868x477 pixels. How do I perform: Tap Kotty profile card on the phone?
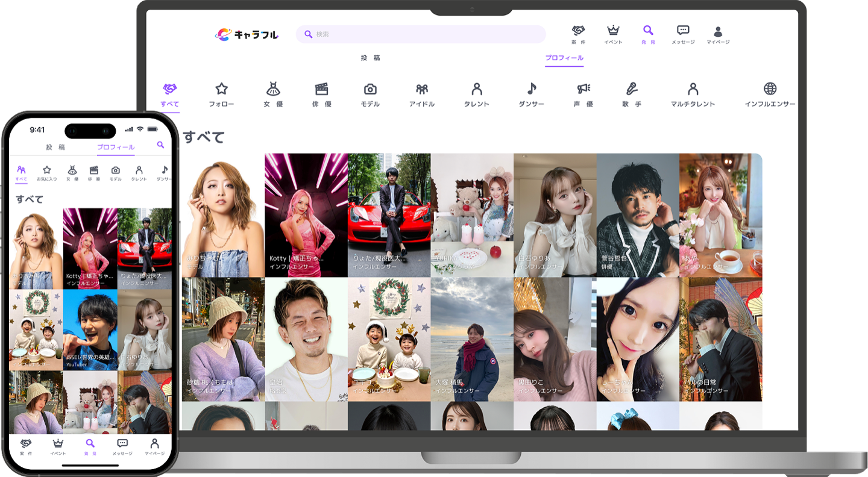(x=90, y=248)
